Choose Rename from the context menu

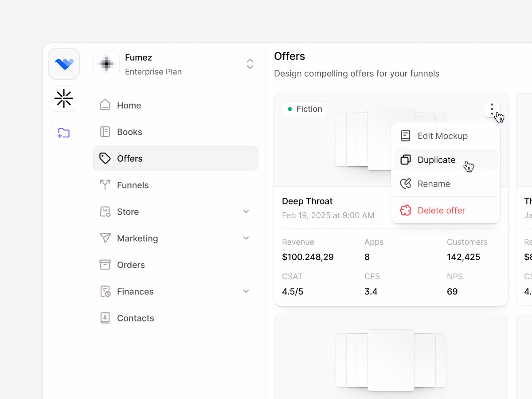(x=446, y=184)
